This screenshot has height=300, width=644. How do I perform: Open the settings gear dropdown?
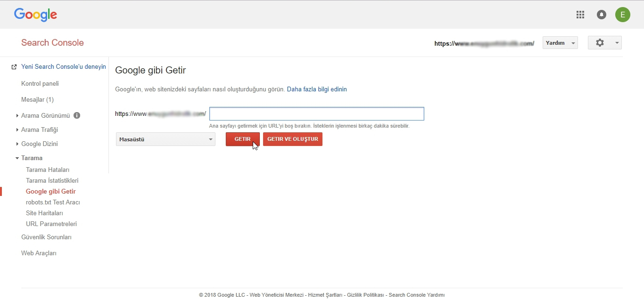(x=605, y=42)
